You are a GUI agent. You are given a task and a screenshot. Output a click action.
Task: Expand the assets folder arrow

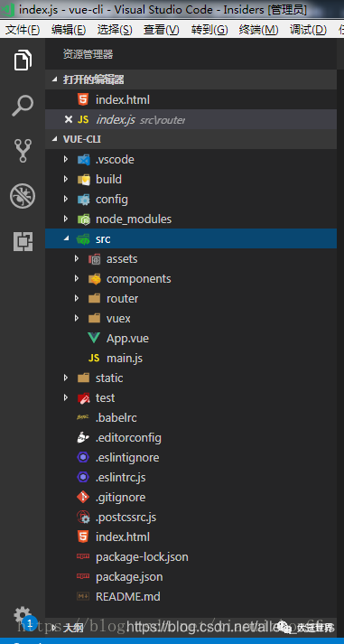pyautogui.click(x=77, y=258)
